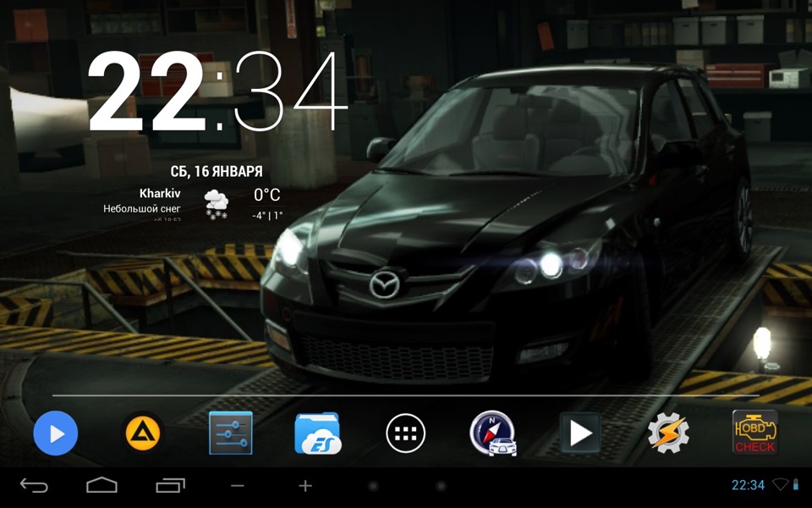Open the equalizer sliders settings app
The image size is (812, 508).
point(230,433)
